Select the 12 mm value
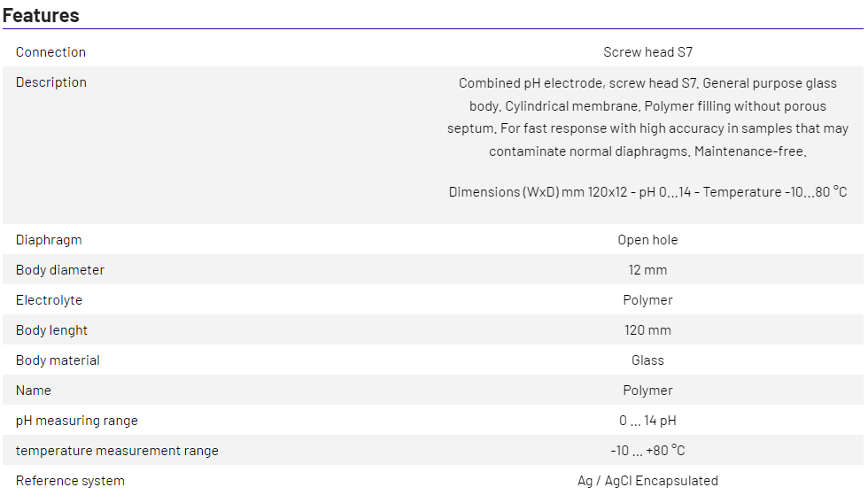Screen dimensions: 868x503 coord(647,270)
